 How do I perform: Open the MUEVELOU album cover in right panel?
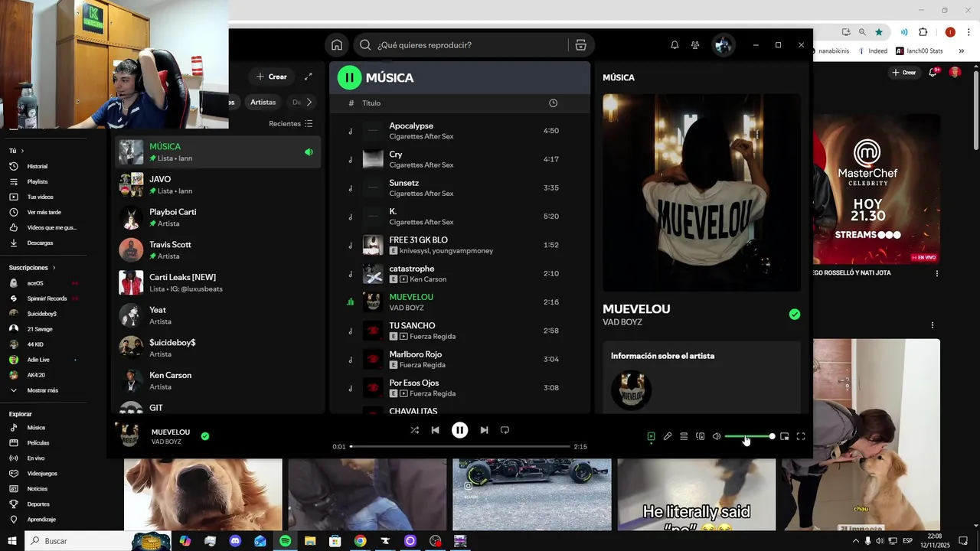[x=701, y=193]
